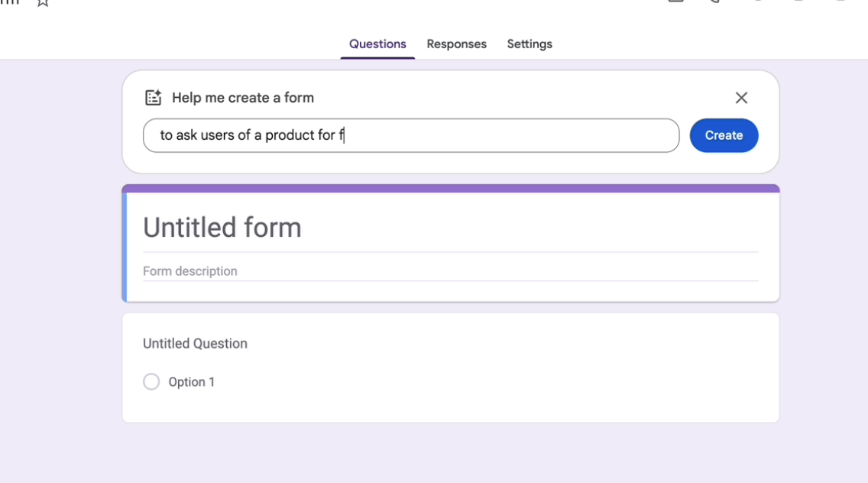Image resolution: width=868 pixels, height=483 pixels.
Task: Star this form with the star icon
Action: [43, 3]
